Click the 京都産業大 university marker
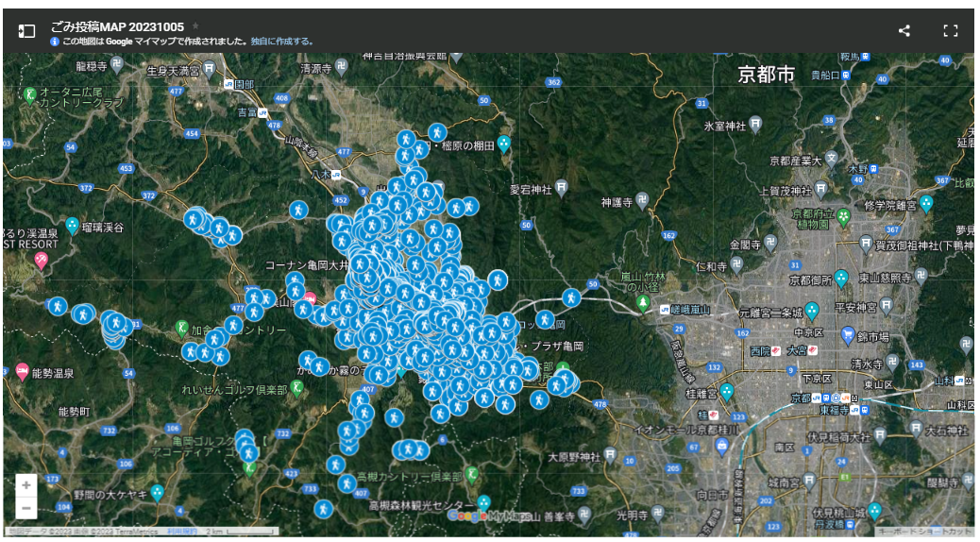Viewport: 980px width, 542px height. tap(831, 158)
